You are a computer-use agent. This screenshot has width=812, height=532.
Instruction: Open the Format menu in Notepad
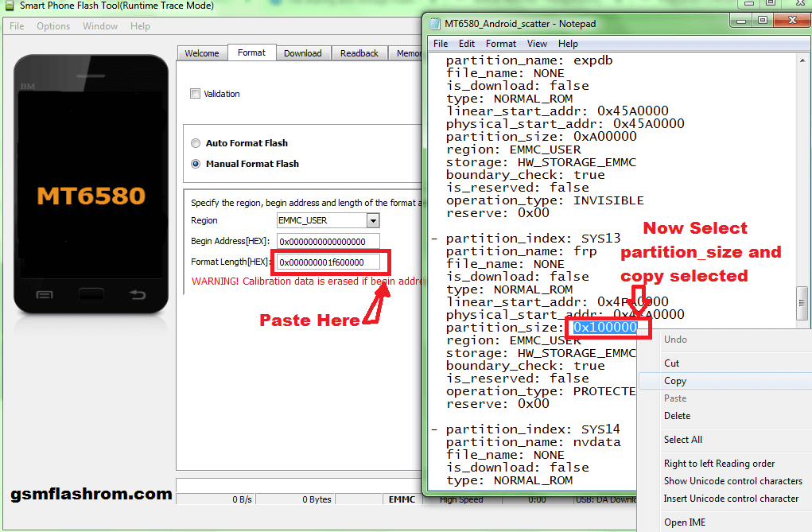click(501, 44)
